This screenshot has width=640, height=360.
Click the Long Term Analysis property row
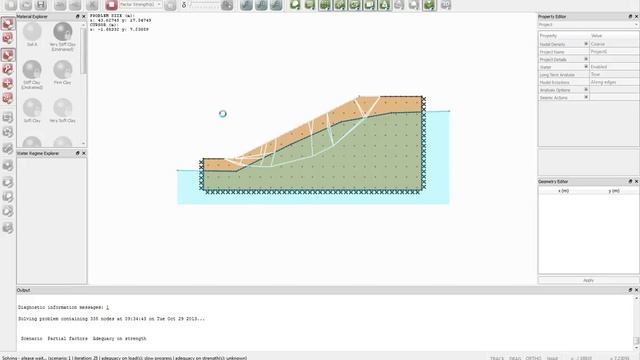(x=588, y=74)
